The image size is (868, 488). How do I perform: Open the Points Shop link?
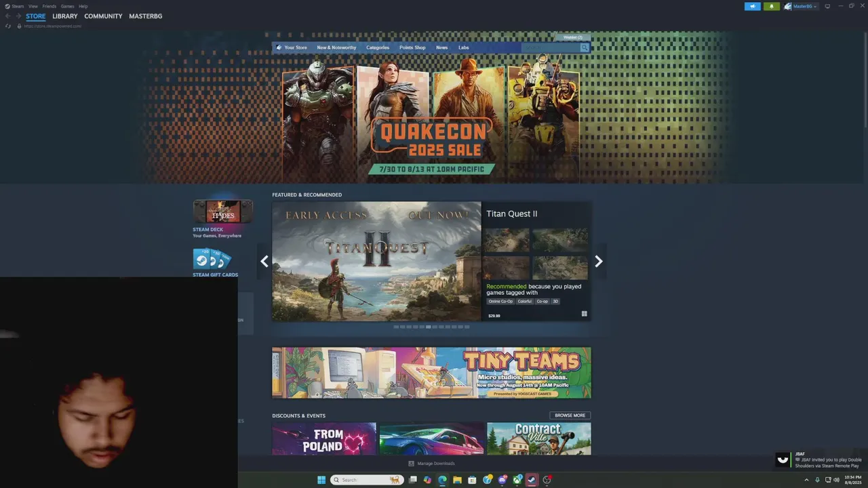point(412,47)
